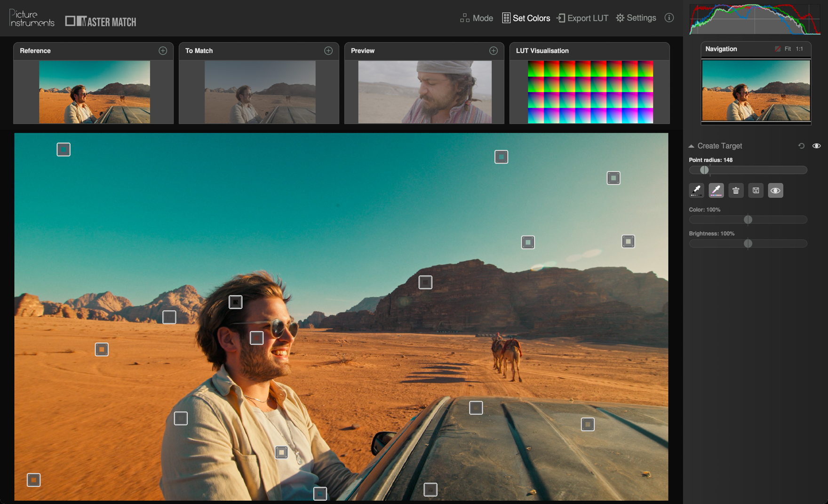
Task: Click the Fit zoom button
Action: 788,49
